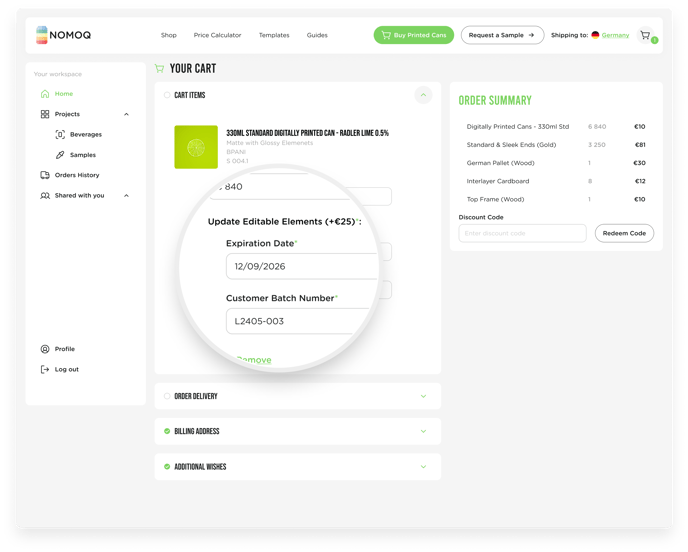The width and height of the screenshot is (688, 552).
Task: Collapse the Projects sidebar group
Action: pos(126,114)
